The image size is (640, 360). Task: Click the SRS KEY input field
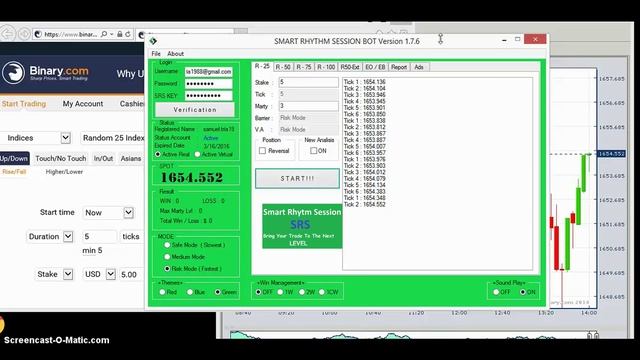point(208,96)
